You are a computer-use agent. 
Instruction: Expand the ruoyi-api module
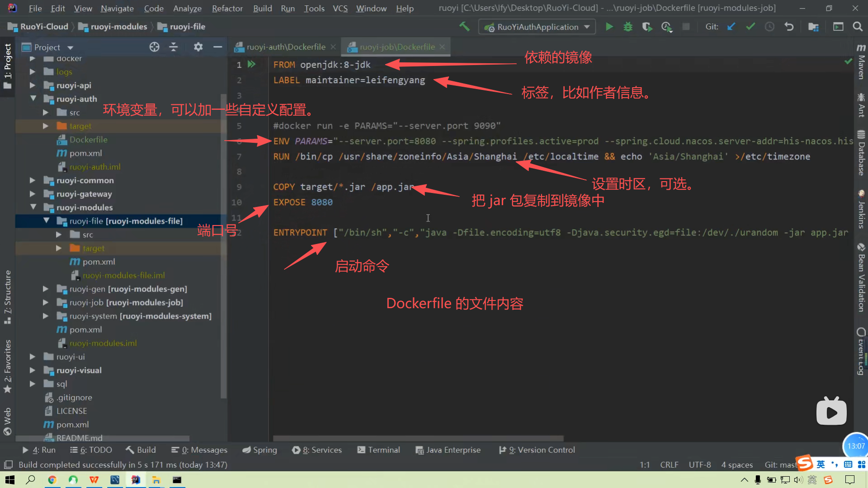click(33, 85)
